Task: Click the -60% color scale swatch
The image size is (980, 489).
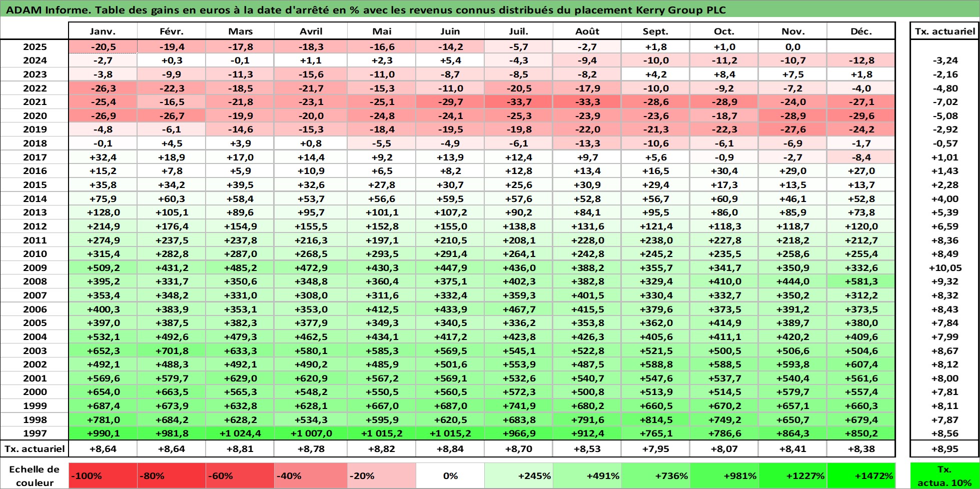Action: 240,475
